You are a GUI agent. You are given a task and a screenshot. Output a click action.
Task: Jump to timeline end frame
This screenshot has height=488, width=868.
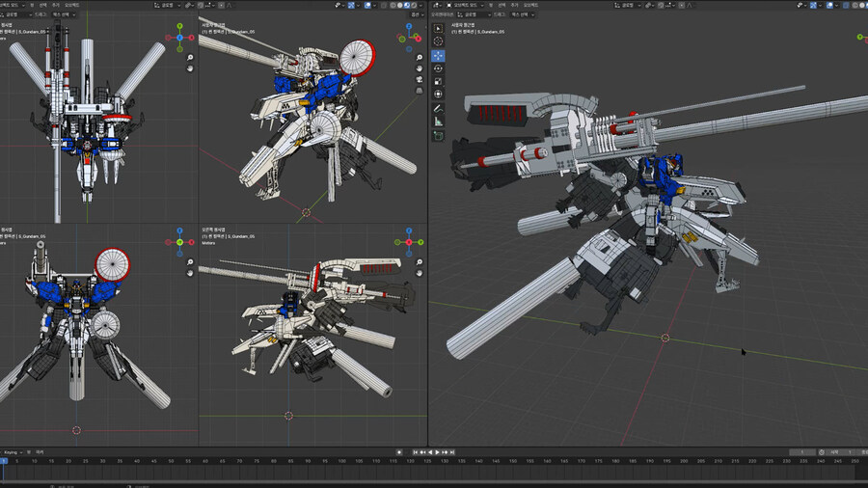[451, 452]
